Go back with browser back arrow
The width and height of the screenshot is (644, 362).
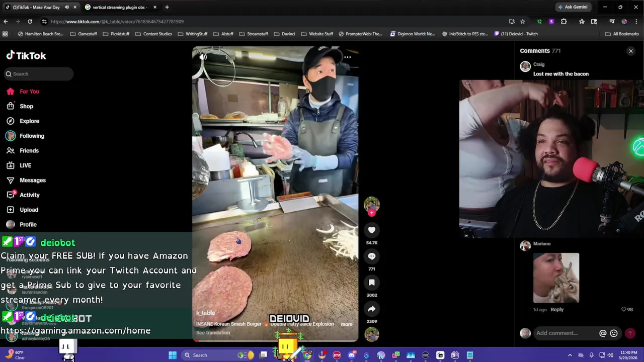[6, 22]
